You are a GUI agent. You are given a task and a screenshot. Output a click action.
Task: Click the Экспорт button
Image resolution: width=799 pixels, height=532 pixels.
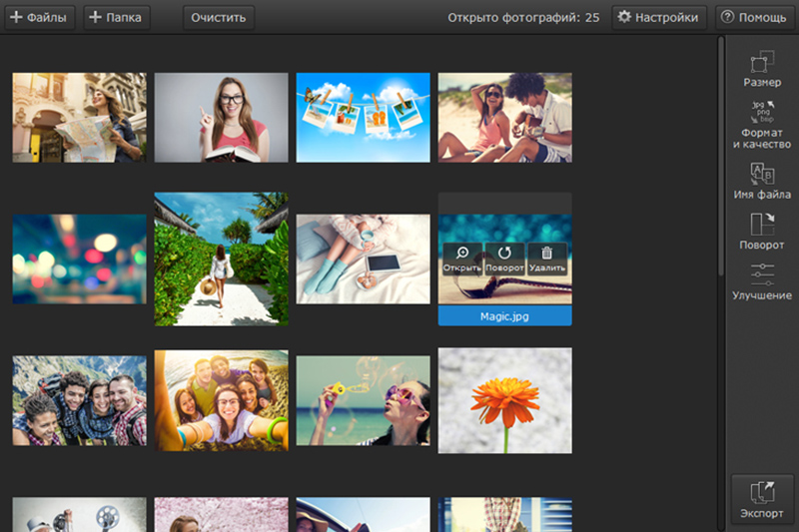point(762,500)
